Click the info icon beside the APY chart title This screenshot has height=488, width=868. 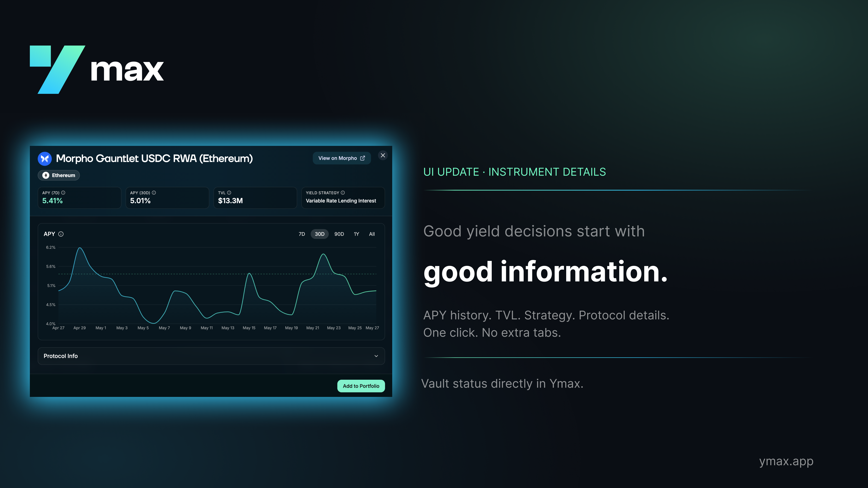(61, 234)
